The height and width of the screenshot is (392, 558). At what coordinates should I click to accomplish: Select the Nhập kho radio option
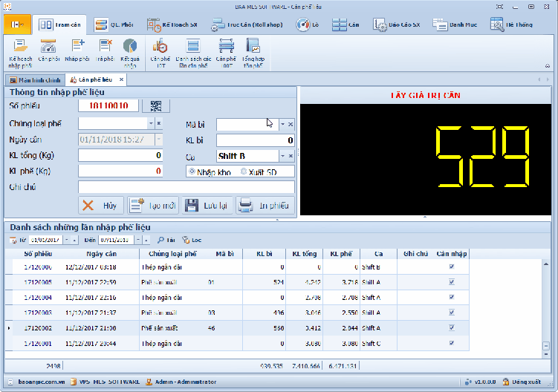[x=192, y=171]
